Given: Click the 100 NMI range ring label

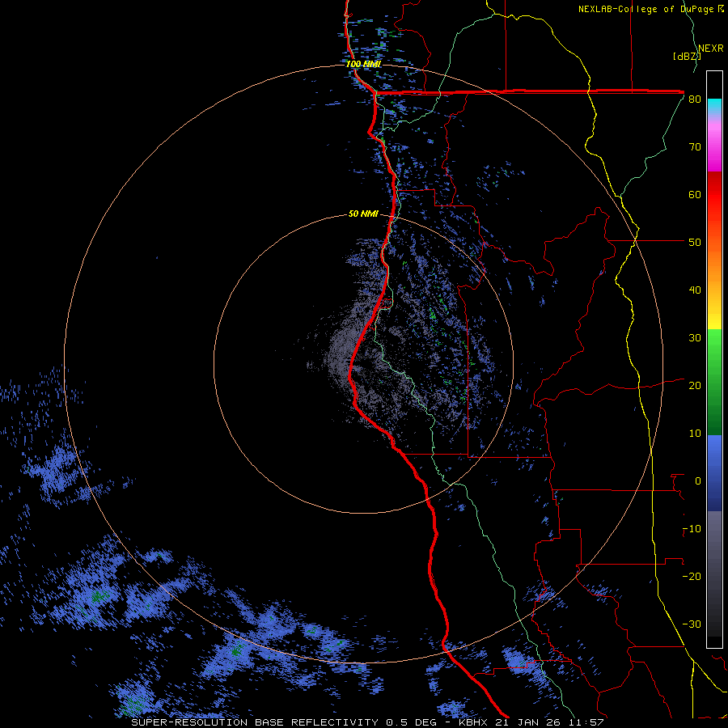Looking at the screenshot, I should pyautogui.click(x=363, y=64).
